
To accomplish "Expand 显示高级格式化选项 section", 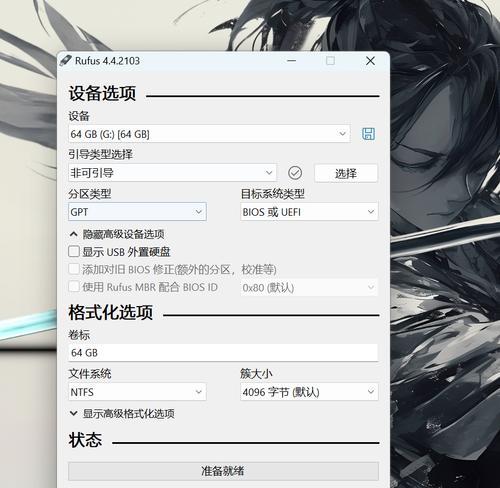I will click(x=122, y=414).
